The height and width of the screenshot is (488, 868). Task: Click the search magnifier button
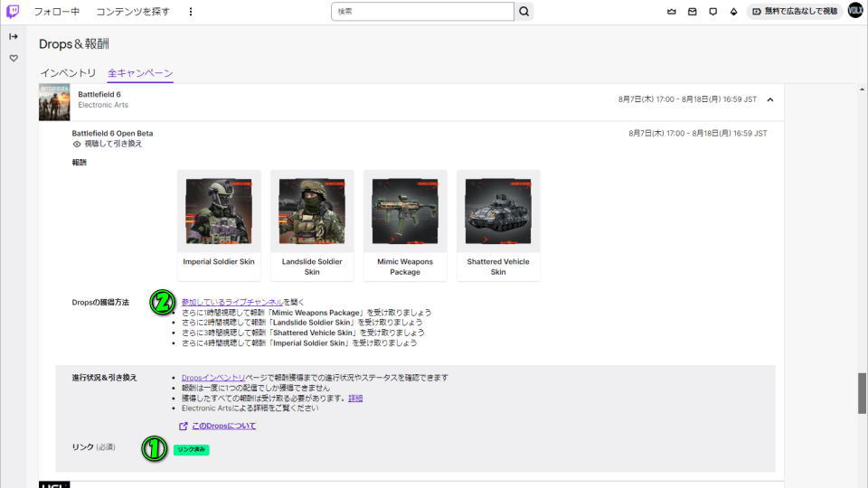tap(524, 12)
